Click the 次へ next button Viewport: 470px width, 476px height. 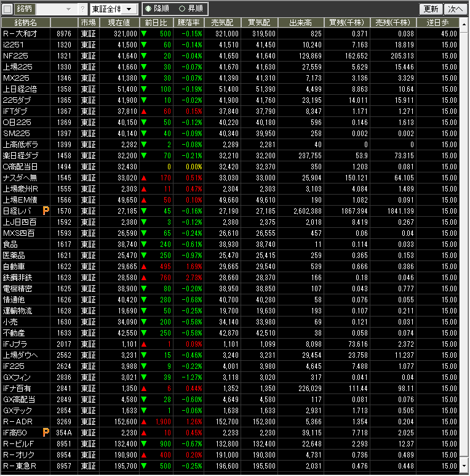[456, 9]
